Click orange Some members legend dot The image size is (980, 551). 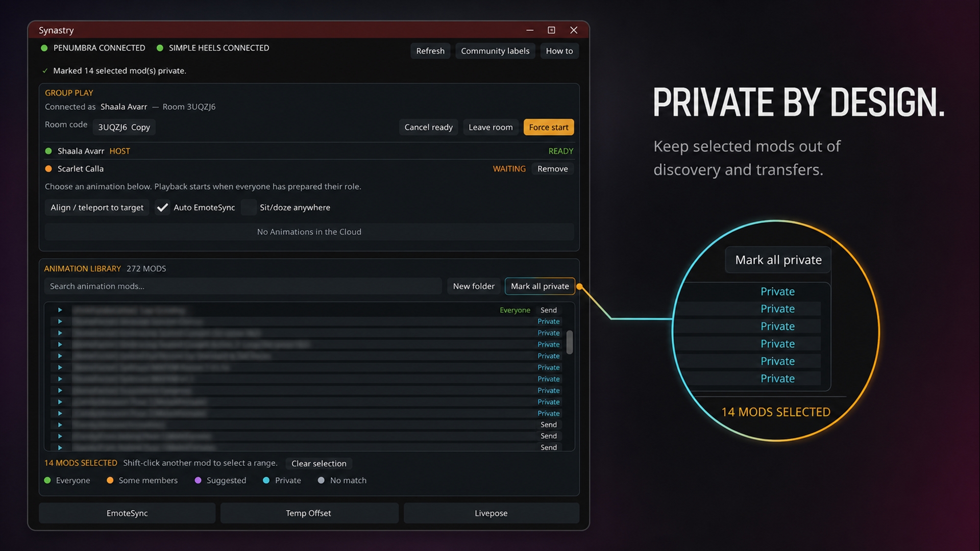click(110, 481)
